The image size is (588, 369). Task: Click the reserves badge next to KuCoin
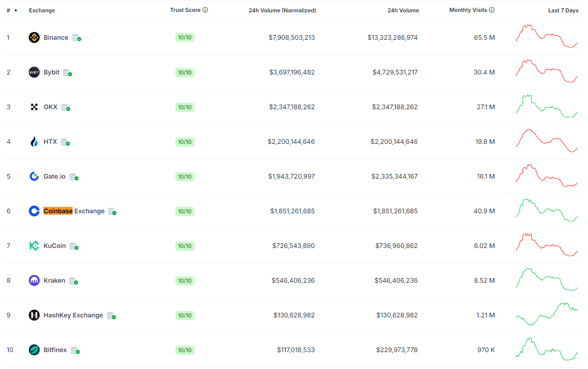pyautogui.click(x=74, y=246)
